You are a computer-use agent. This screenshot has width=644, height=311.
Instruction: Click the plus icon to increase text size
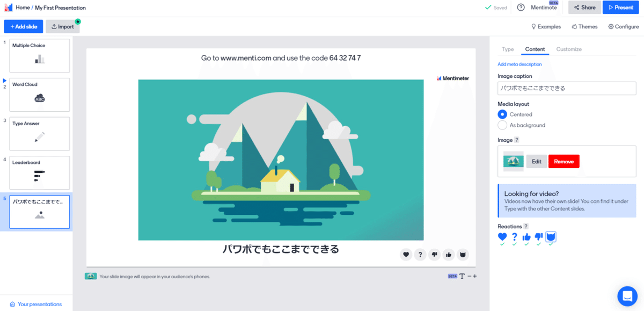tap(474, 276)
